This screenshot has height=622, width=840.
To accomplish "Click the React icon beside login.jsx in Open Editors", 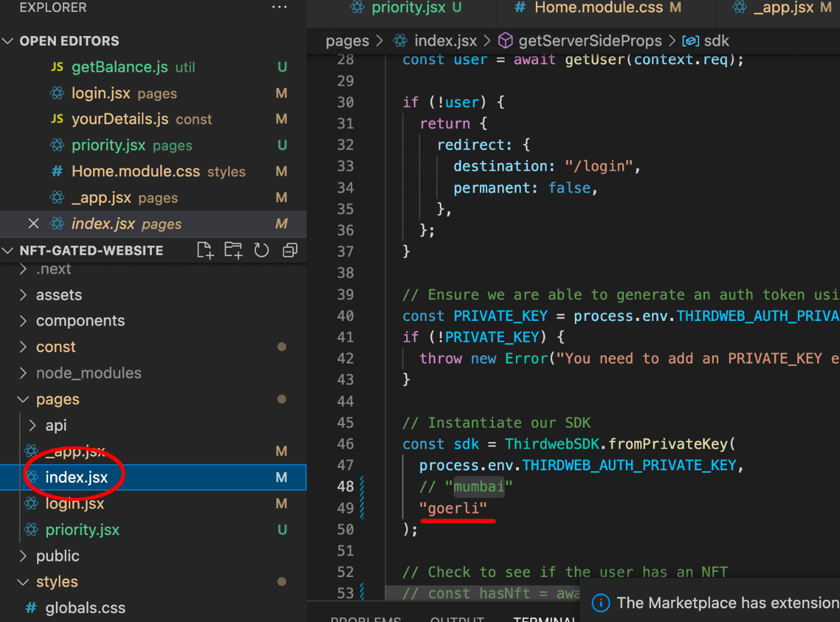I will tap(57, 93).
